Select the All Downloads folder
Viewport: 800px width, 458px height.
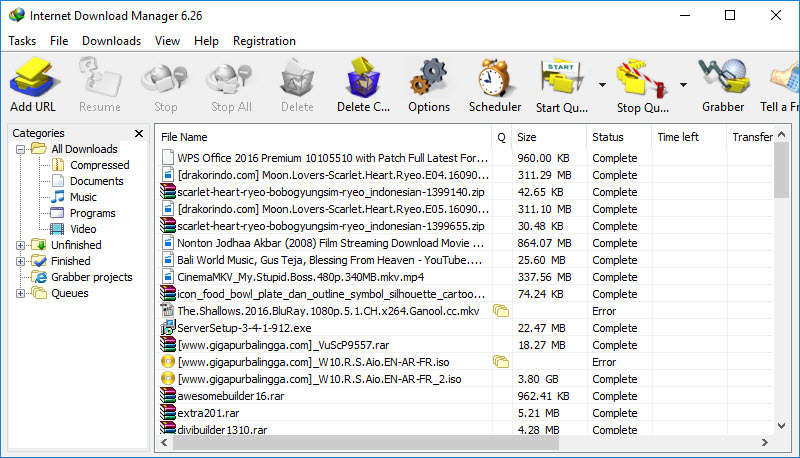tap(84, 149)
